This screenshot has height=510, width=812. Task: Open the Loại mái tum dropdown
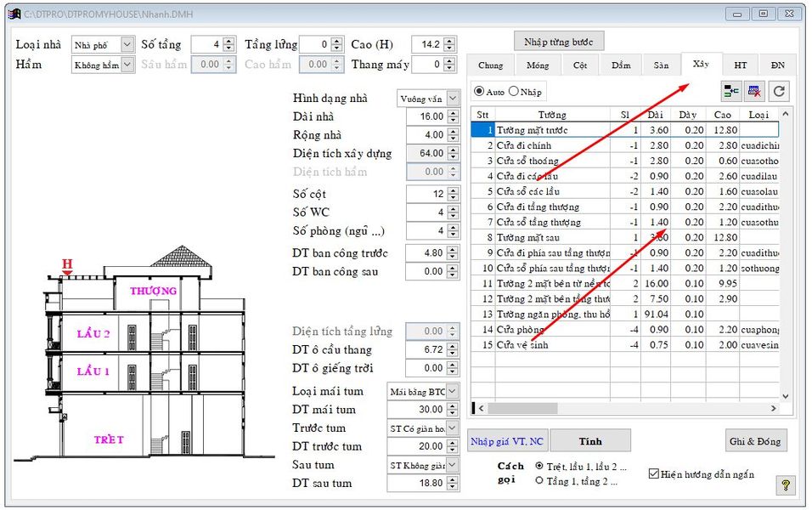pos(452,391)
